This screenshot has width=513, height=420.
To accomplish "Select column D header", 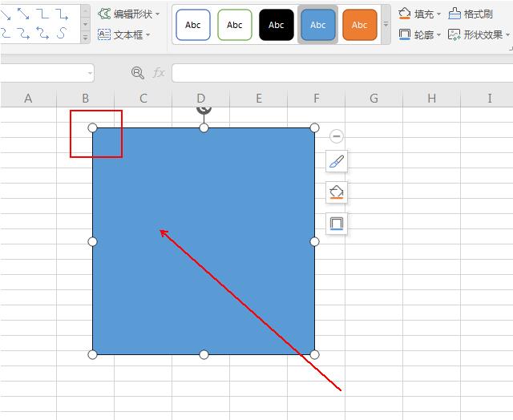I will click(x=201, y=98).
